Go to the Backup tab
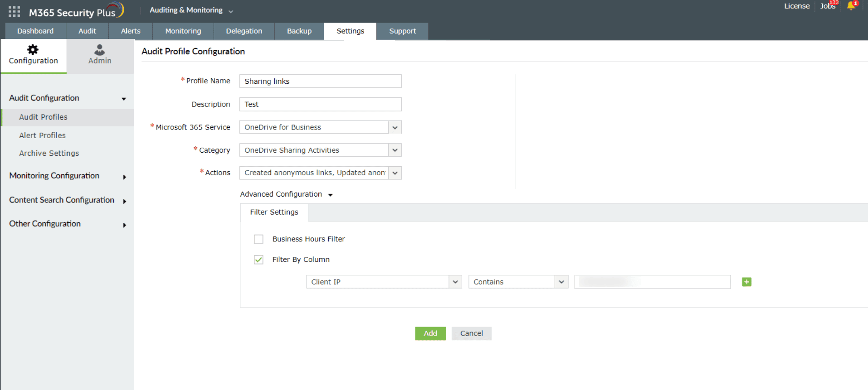868x390 pixels. click(299, 31)
